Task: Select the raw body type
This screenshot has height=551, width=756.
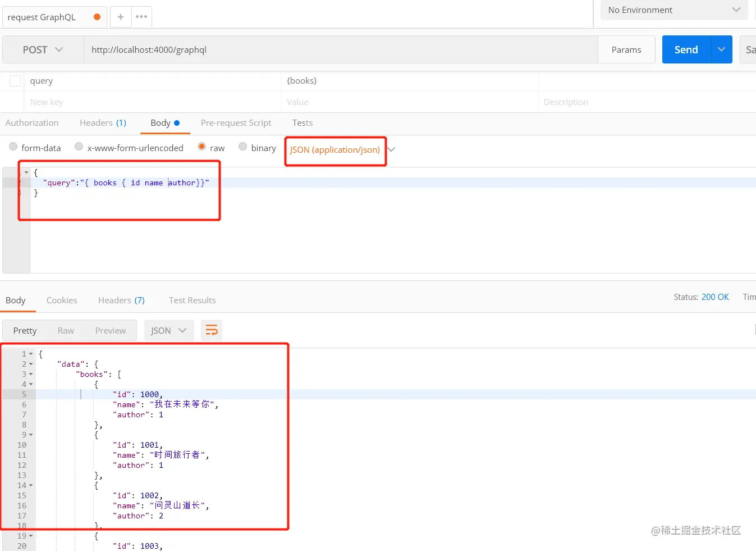Action: pos(211,148)
